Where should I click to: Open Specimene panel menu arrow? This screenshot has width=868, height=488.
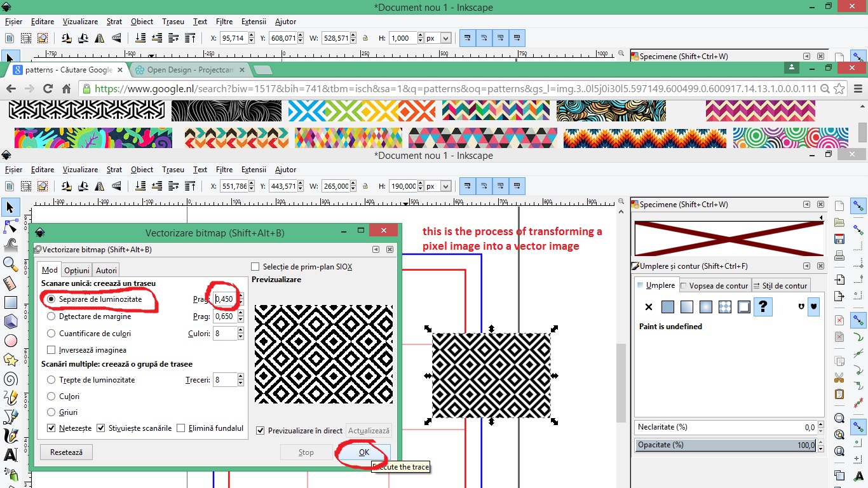(x=821, y=218)
